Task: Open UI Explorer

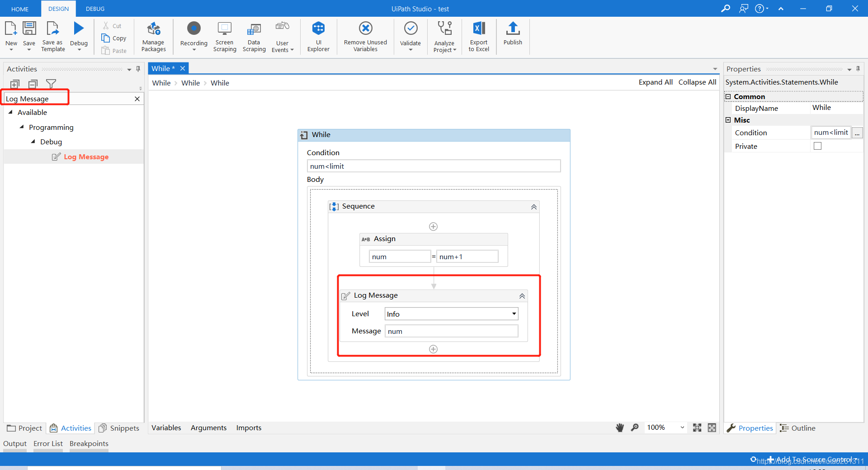Action: (319, 36)
